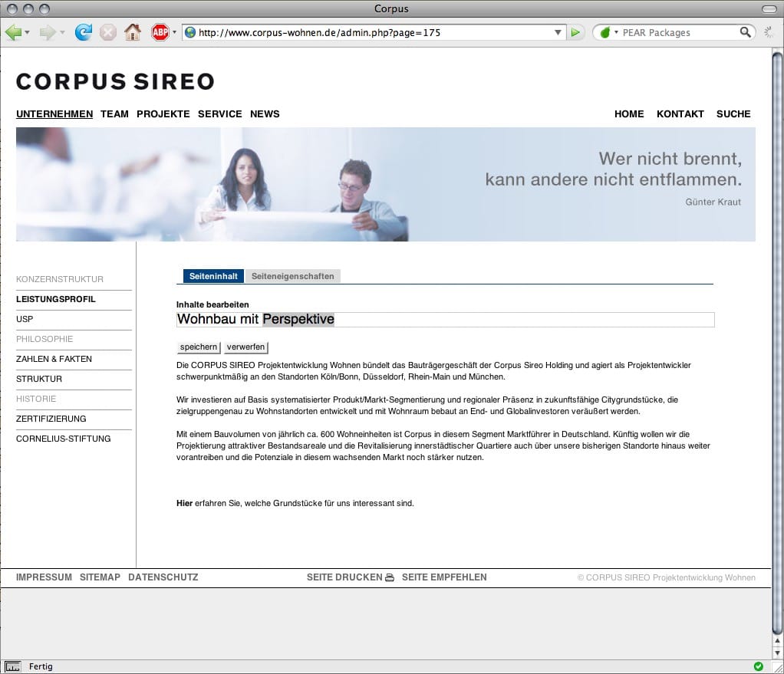Click the Inhalte bearbeiten label
This screenshot has width=784, height=674.
pos(212,304)
